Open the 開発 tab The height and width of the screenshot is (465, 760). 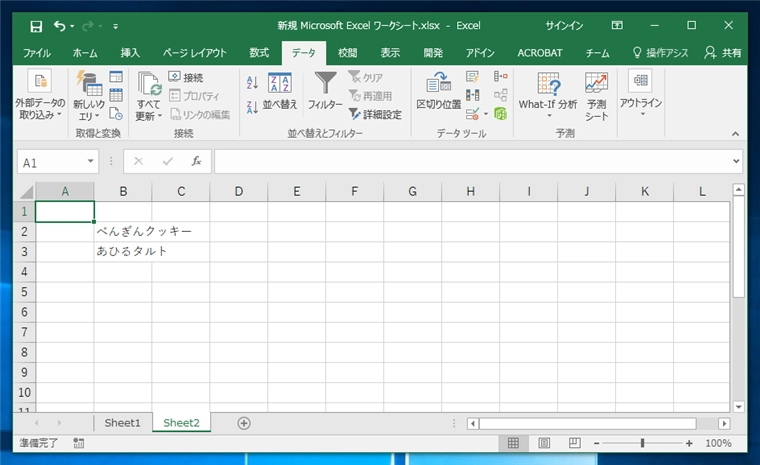[433, 53]
